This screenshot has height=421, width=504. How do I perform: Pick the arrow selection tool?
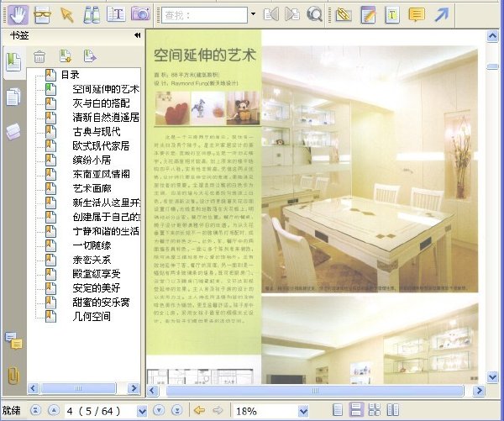tap(67, 15)
